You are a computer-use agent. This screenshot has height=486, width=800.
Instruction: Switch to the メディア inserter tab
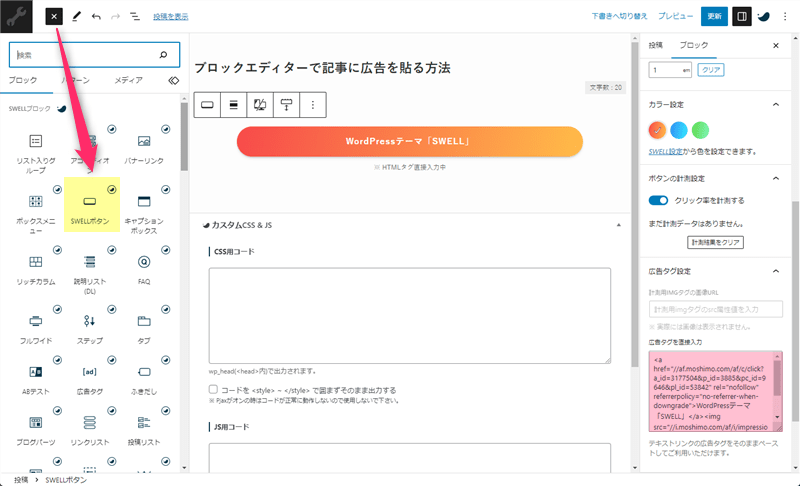coord(129,81)
